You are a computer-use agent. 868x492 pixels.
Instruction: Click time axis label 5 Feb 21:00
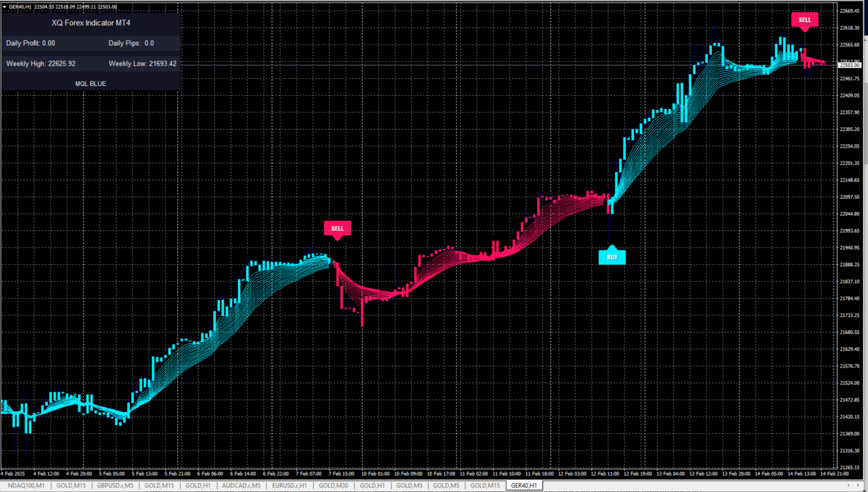(x=177, y=474)
